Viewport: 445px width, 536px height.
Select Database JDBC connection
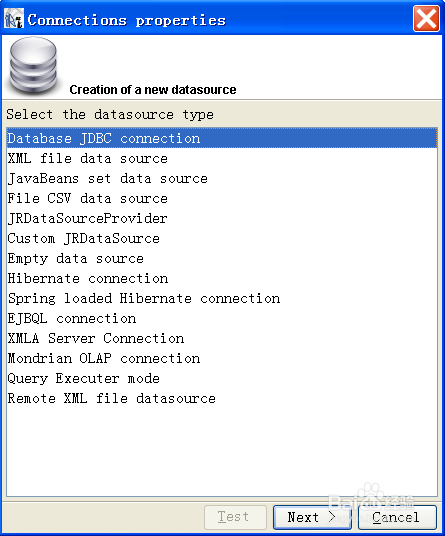tap(222, 138)
